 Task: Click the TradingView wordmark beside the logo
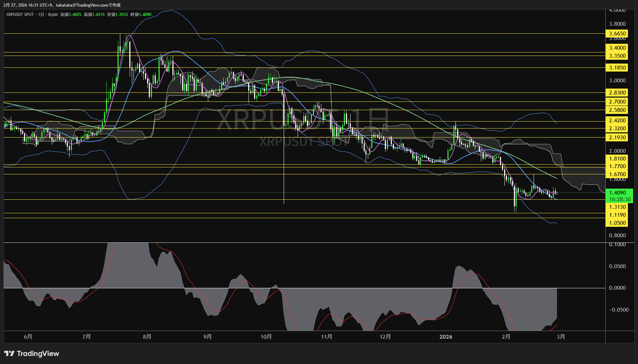[x=38, y=354]
